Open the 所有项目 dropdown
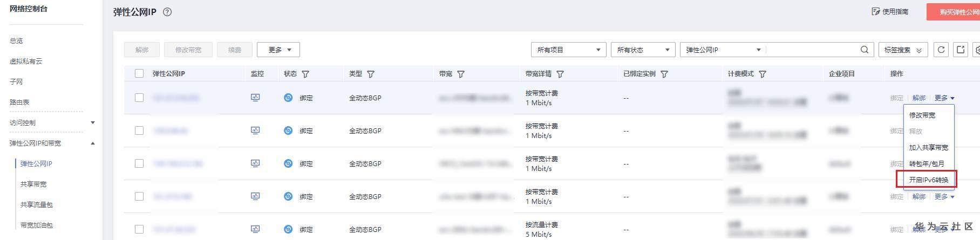Screen dimensions: 980x240 [x=568, y=50]
